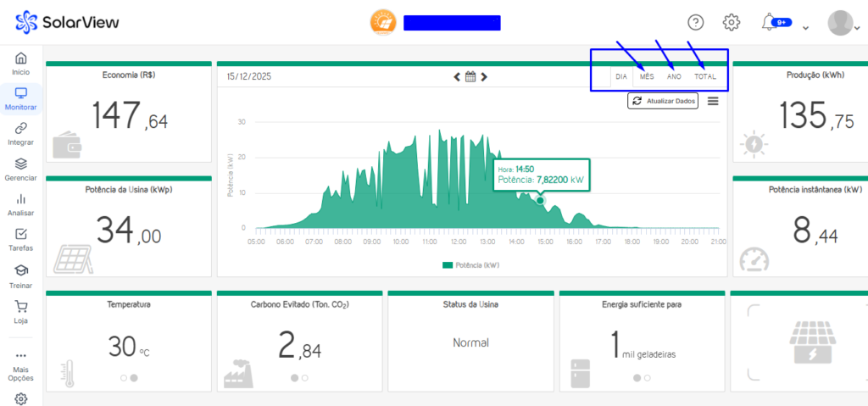The width and height of the screenshot is (868, 406).
Task: Open the Tarefas checklist icon
Action: 20,235
